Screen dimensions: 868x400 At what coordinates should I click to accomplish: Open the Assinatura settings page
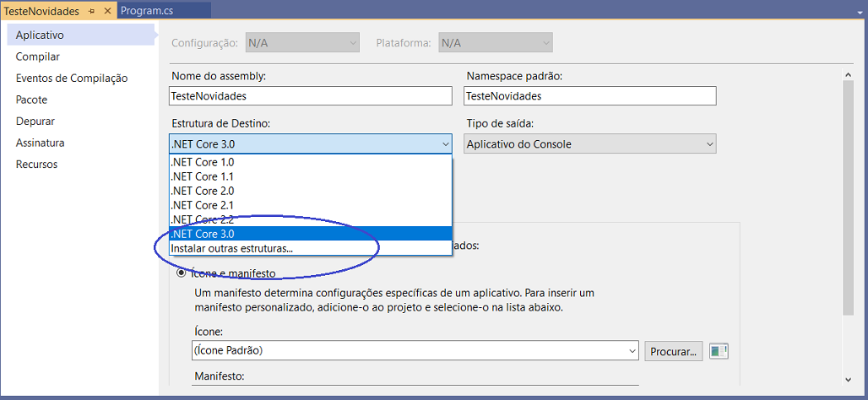40,143
